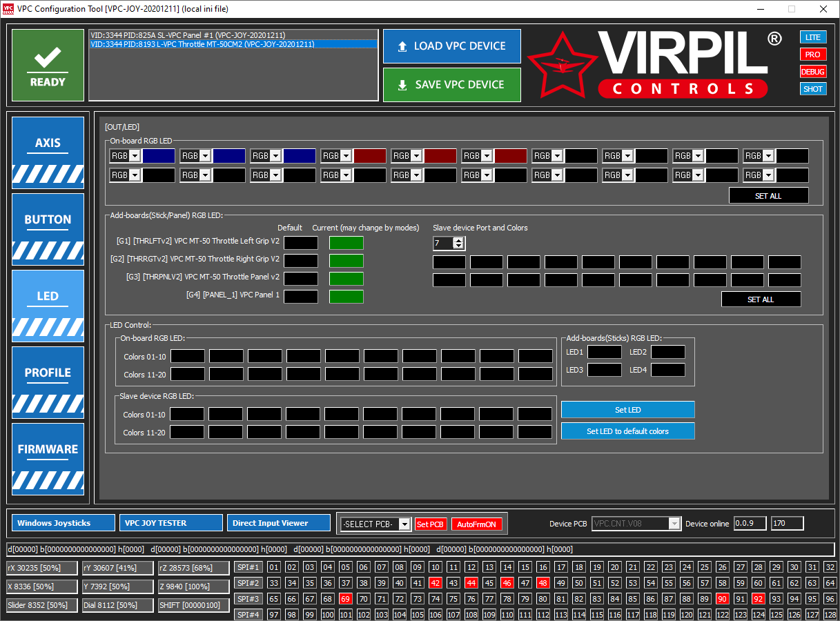
Task: Click first dark red on-board LED swatch
Action: click(370, 156)
